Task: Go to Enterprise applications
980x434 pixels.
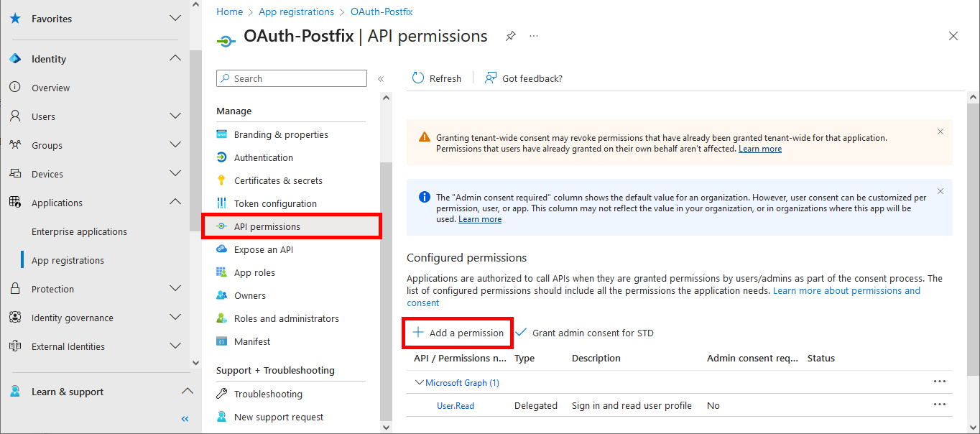Action: tap(79, 231)
